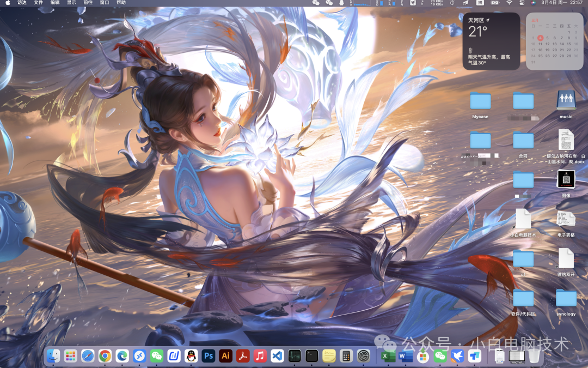Launch Excel from the dock
The width and height of the screenshot is (588, 368).
click(x=388, y=356)
